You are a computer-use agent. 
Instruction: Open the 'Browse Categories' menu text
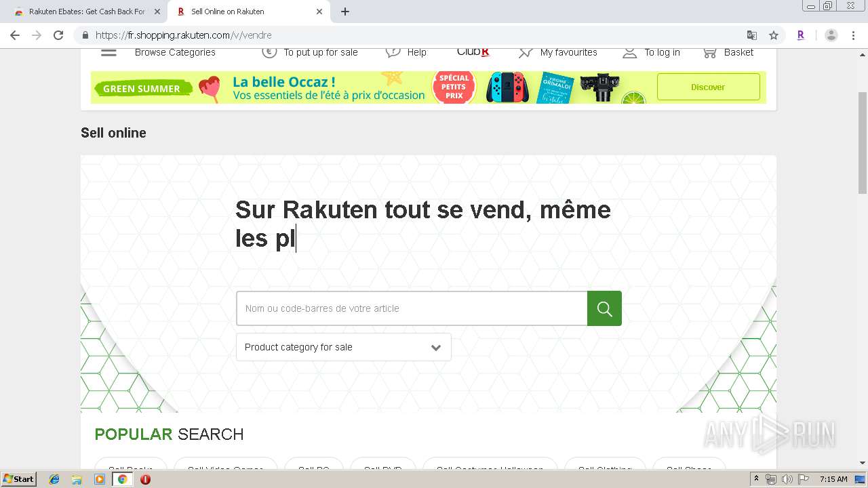point(175,52)
